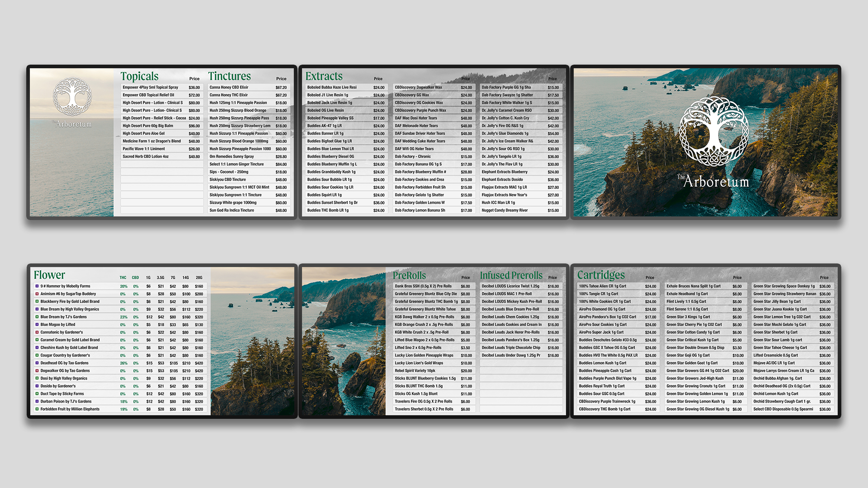The height and width of the screenshot is (488, 868).
Task: Select Buddies THC Bomb LR 1g row
Action: click(346, 210)
